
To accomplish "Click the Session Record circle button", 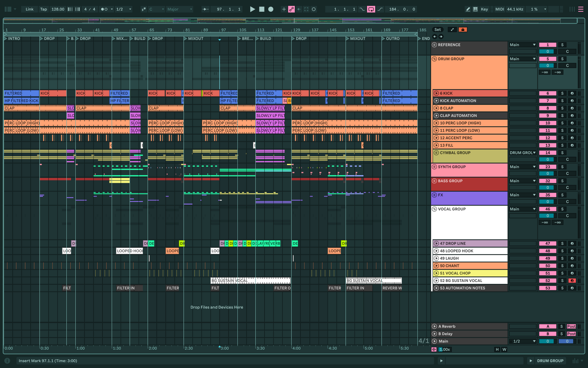I will point(314,9).
